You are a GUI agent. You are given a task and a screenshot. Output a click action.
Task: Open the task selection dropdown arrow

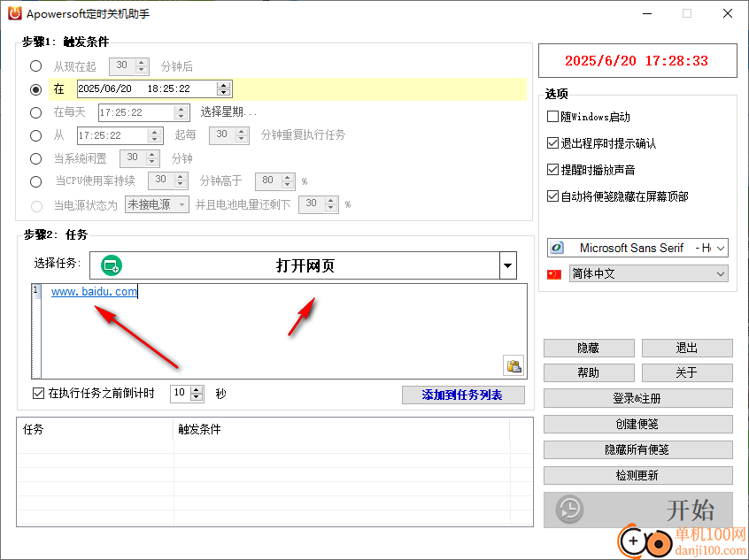pyautogui.click(x=508, y=265)
